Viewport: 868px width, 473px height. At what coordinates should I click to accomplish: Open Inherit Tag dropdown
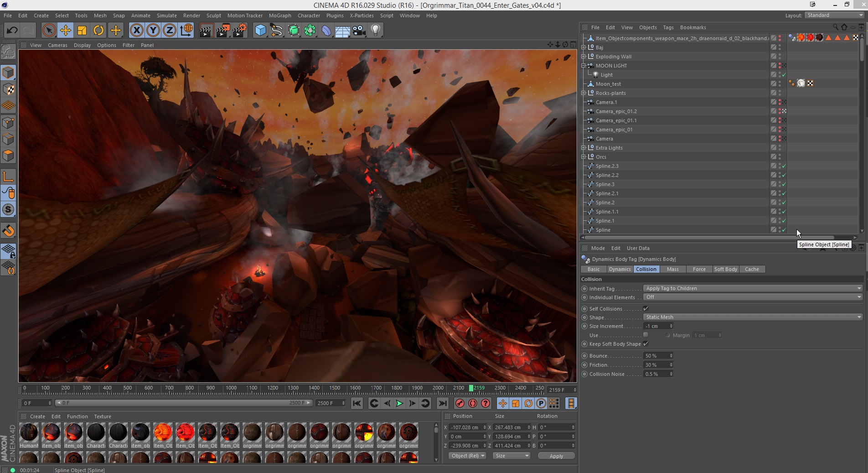click(x=753, y=288)
